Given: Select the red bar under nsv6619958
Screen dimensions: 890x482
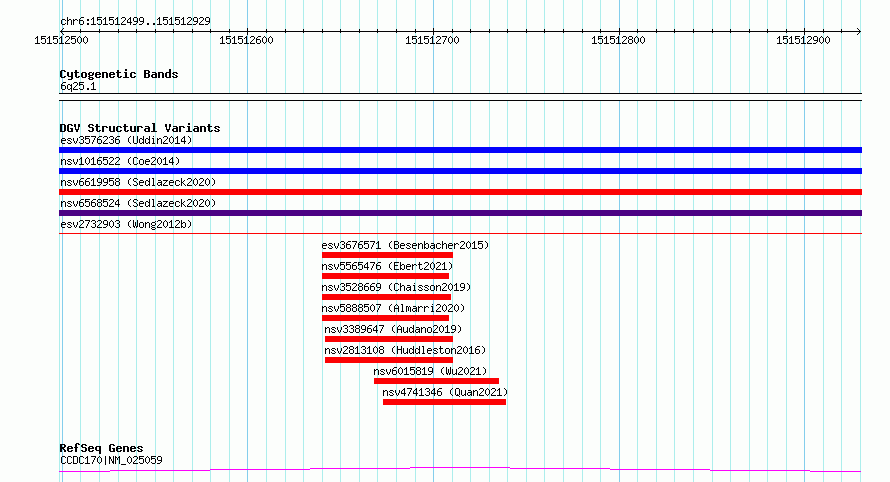Looking at the screenshot, I should click(x=460, y=192).
